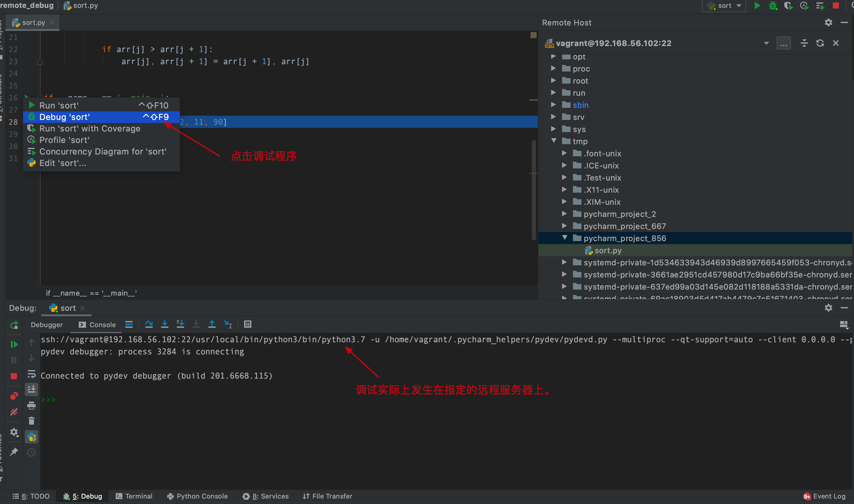Expand the opt folder
Viewport: 854px width, 504px height.
click(553, 56)
